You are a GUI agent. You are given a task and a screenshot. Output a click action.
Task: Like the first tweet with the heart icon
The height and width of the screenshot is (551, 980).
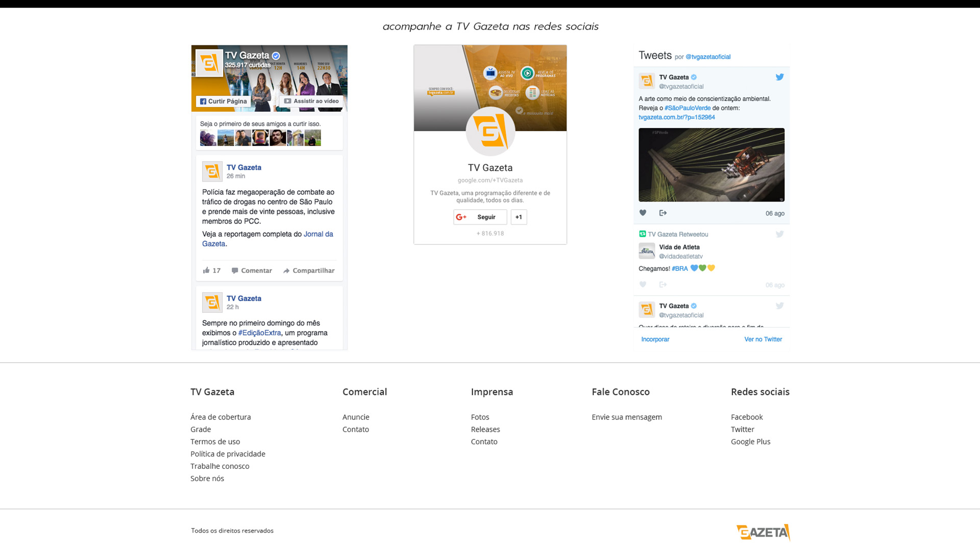tap(643, 213)
